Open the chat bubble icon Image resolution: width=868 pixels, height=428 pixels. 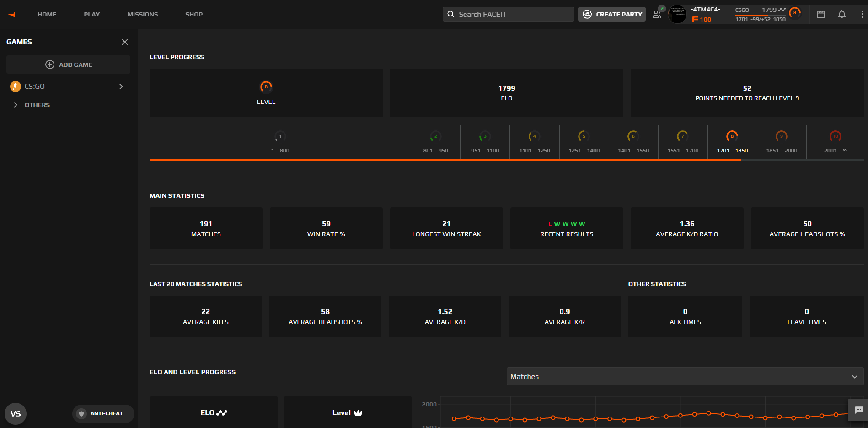858,410
